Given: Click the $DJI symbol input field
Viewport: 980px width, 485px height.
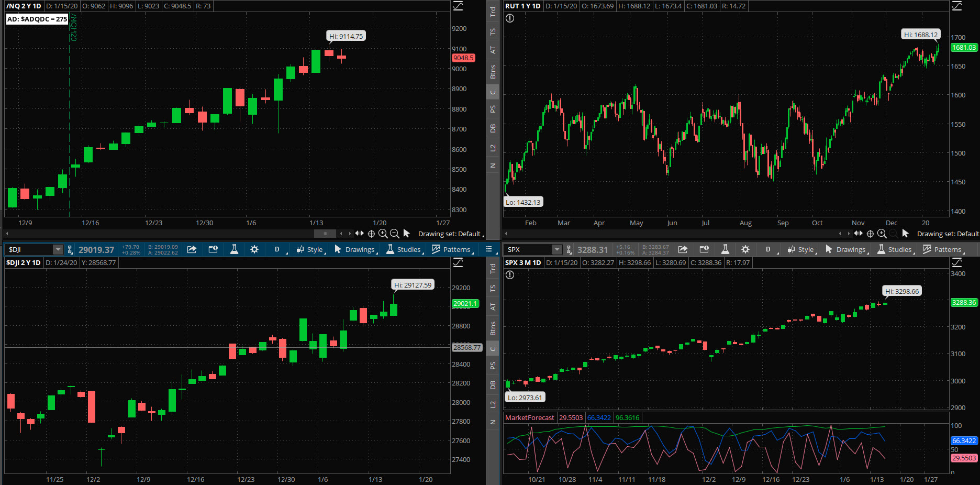Looking at the screenshot, I should [30, 250].
